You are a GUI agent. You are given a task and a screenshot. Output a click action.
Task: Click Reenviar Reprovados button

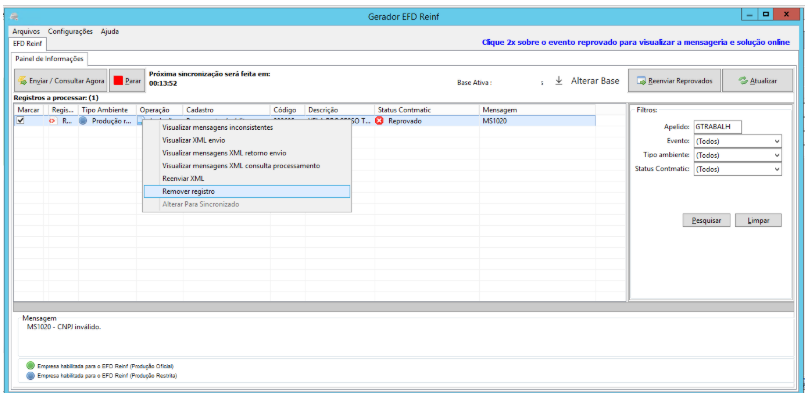point(674,81)
